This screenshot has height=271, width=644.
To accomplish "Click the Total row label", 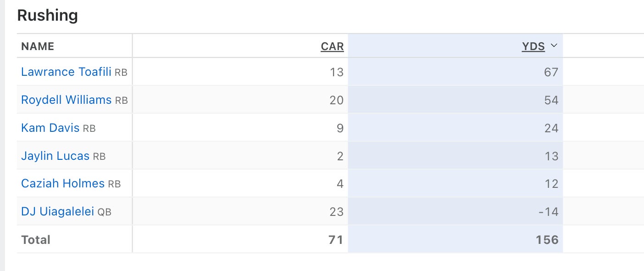I will [36, 240].
